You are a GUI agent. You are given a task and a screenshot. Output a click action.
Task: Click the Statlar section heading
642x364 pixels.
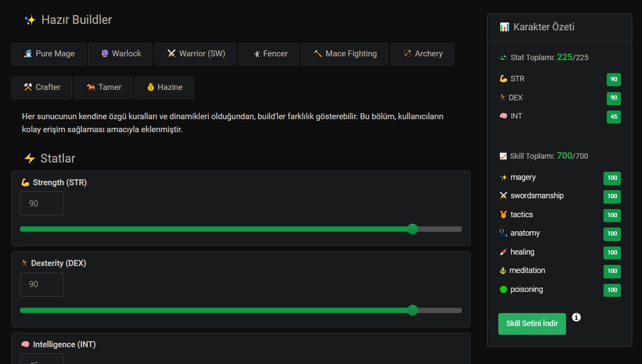pos(57,158)
